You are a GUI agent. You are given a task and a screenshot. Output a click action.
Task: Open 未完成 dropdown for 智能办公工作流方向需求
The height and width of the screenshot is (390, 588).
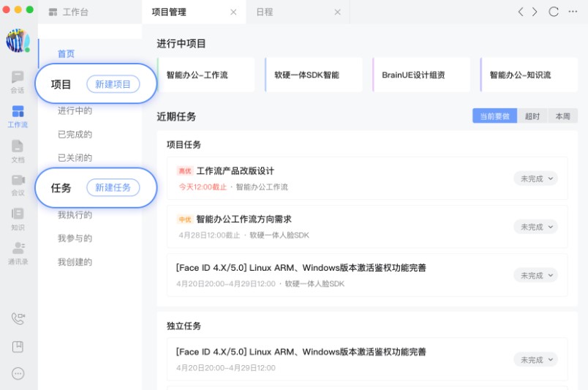(535, 227)
